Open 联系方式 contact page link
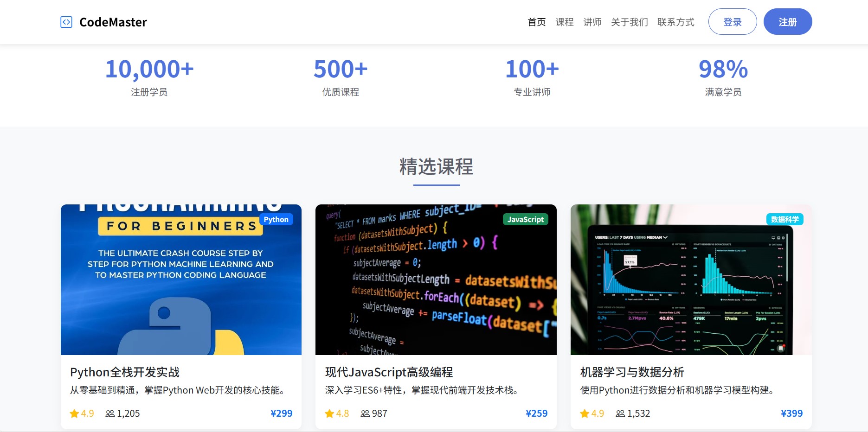Screen dimensions: 868x432 676,22
